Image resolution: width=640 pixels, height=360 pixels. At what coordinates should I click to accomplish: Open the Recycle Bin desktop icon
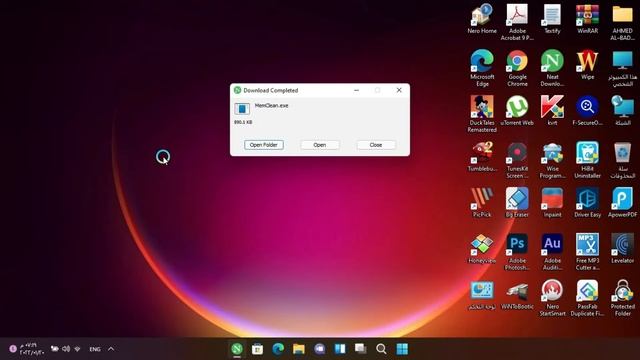pos(622,160)
